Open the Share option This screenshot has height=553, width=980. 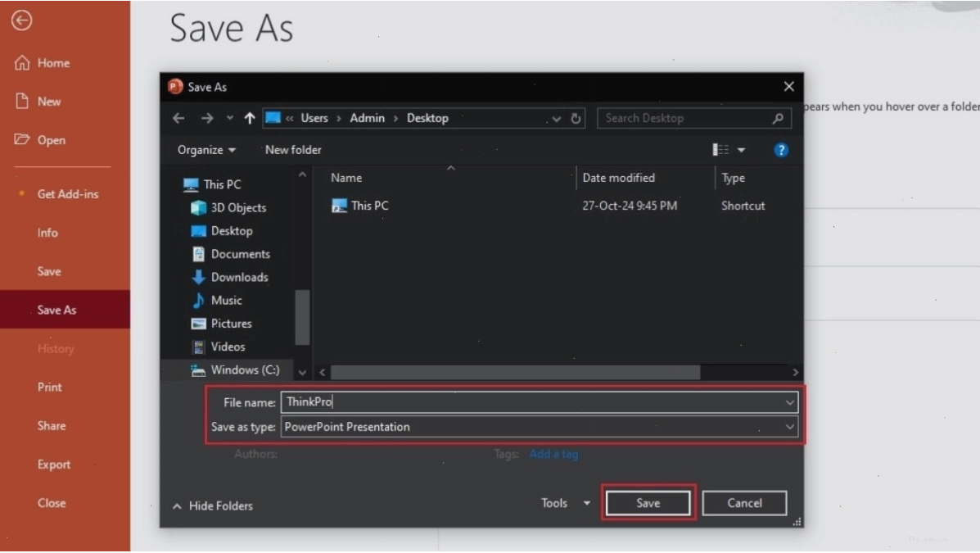click(52, 426)
